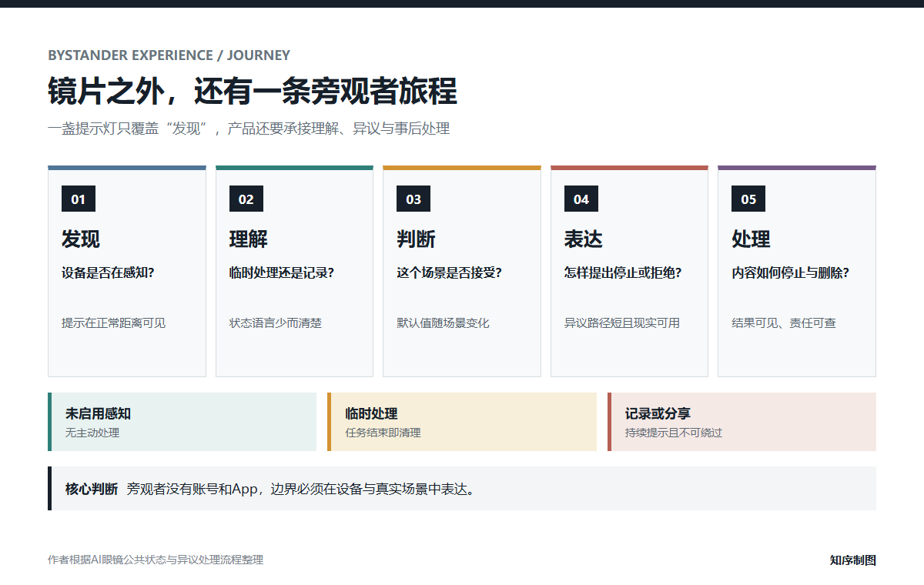Click the '04' step badge
The height and width of the screenshot is (585, 924).
(x=581, y=199)
